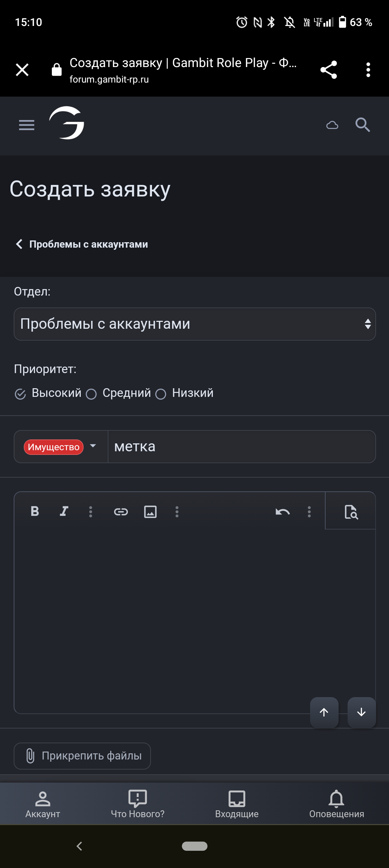Toggle bold formatting in the editor

(35, 511)
